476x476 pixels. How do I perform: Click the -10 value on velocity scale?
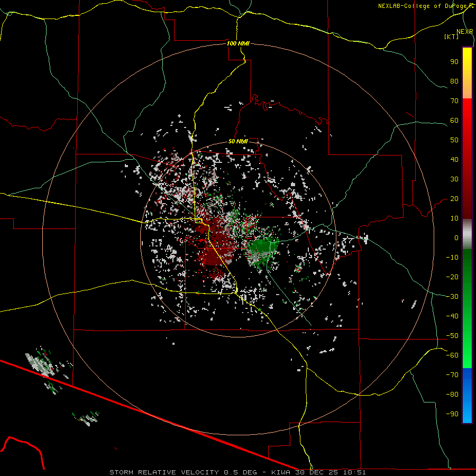click(x=452, y=258)
